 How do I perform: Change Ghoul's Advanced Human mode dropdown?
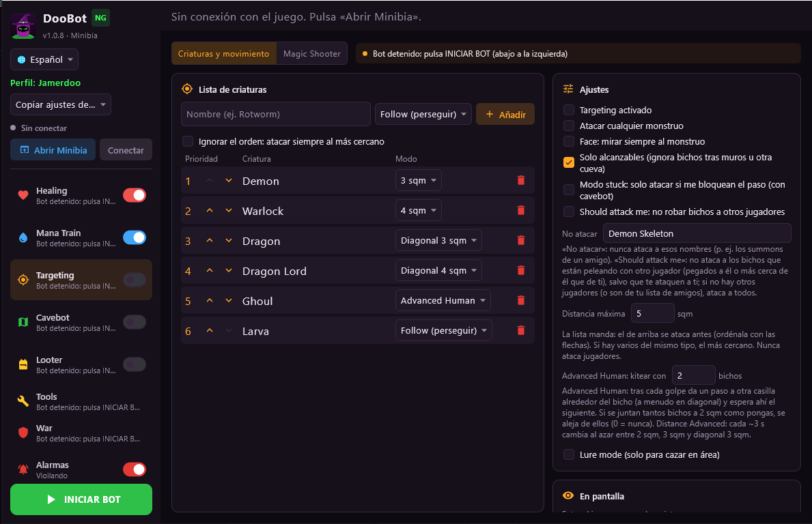tap(443, 300)
